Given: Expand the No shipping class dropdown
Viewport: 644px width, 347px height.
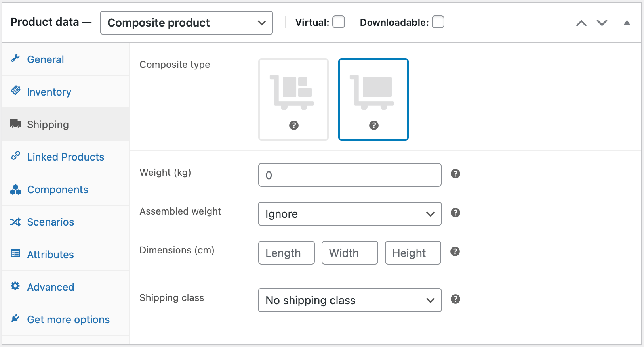Looking at the screenshot, I should coord(349,300).
